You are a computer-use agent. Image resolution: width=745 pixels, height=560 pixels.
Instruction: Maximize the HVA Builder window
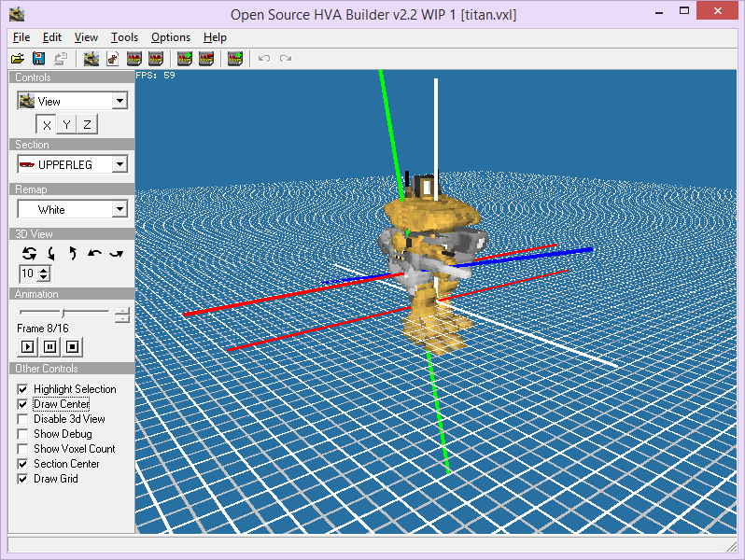684,11
